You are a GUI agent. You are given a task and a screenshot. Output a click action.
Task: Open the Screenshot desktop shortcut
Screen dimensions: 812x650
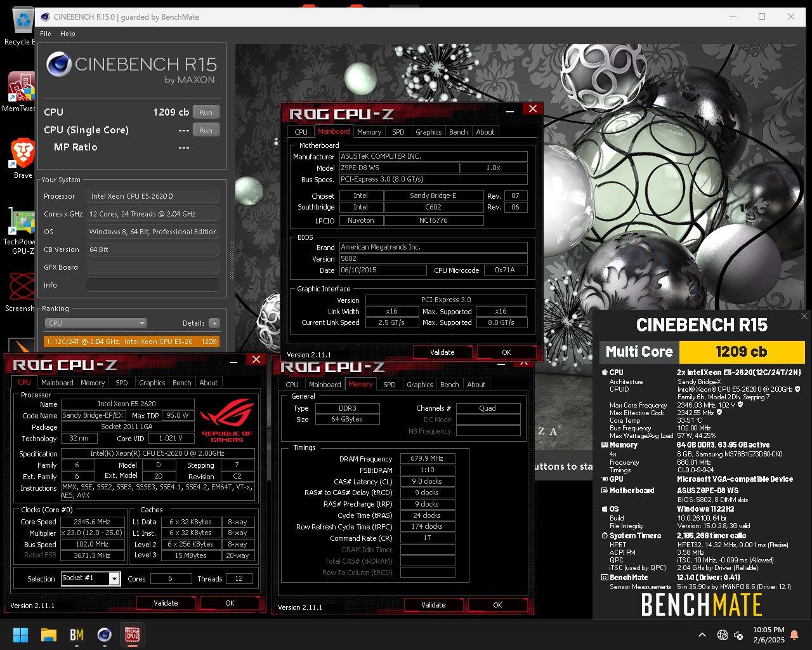click(x=20, y=291)
